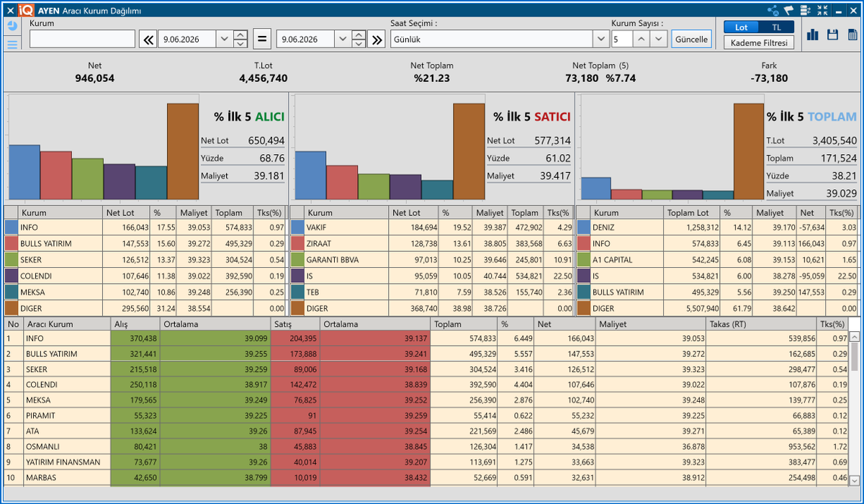Close panel with X beside iQ logo
This screenshot has width=864, height=504.
click(x=9, y=10)
